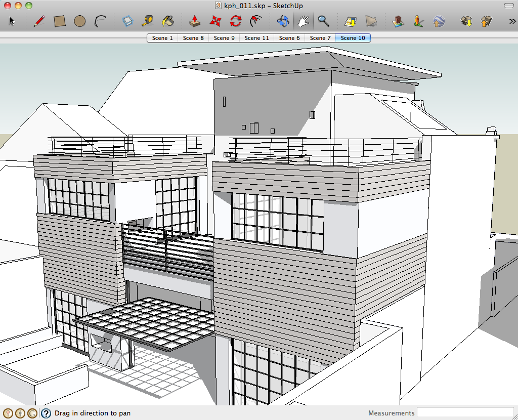This screenshot has height=420, width=518.
Task: Switch to Scene 9 tab
Action: point(224,38)
